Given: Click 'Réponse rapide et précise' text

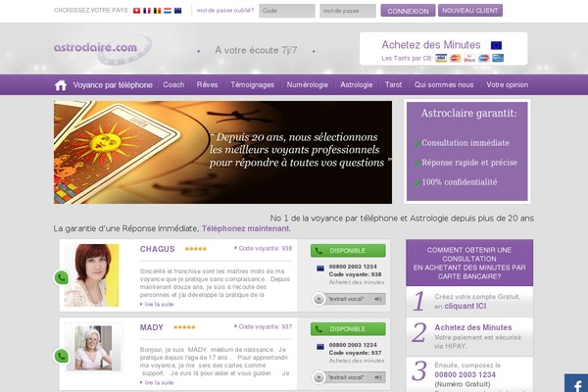Looking at the screenshot, I should tap(469, 163).
